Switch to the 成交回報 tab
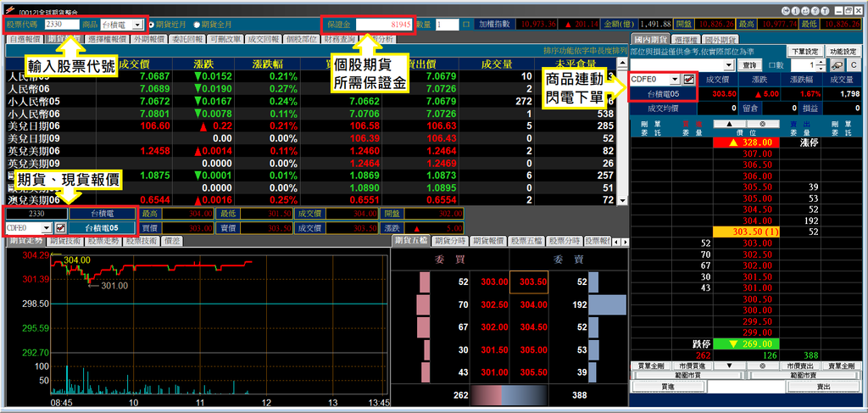Viewport: 868px width, 413px height. tap(264, 39)
